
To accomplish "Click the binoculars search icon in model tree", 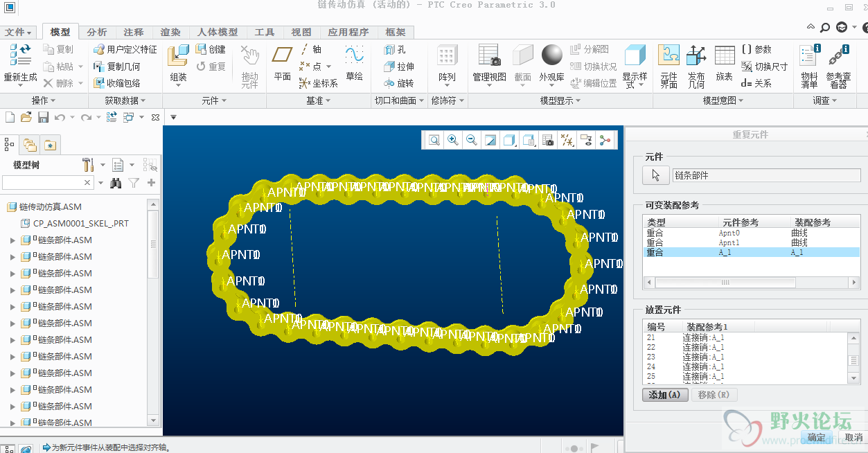I will [116, 183].
